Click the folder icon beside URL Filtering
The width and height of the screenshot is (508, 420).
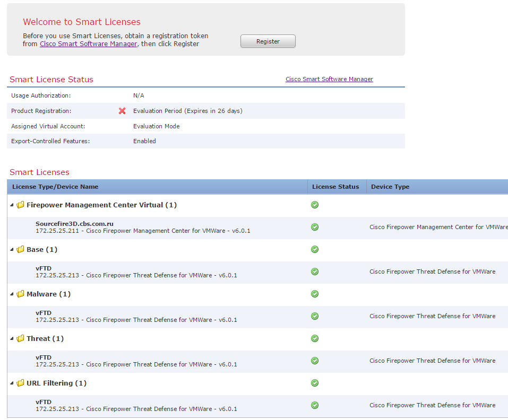20,383
